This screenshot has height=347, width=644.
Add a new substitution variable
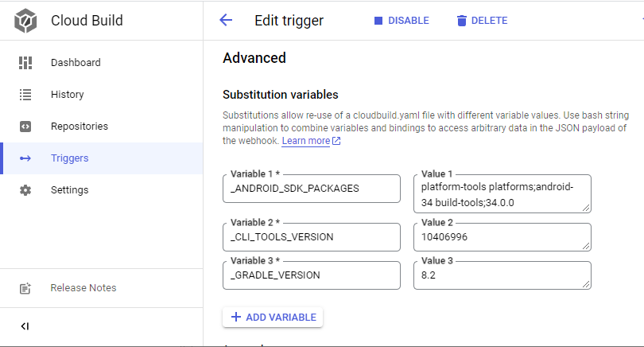273,318
